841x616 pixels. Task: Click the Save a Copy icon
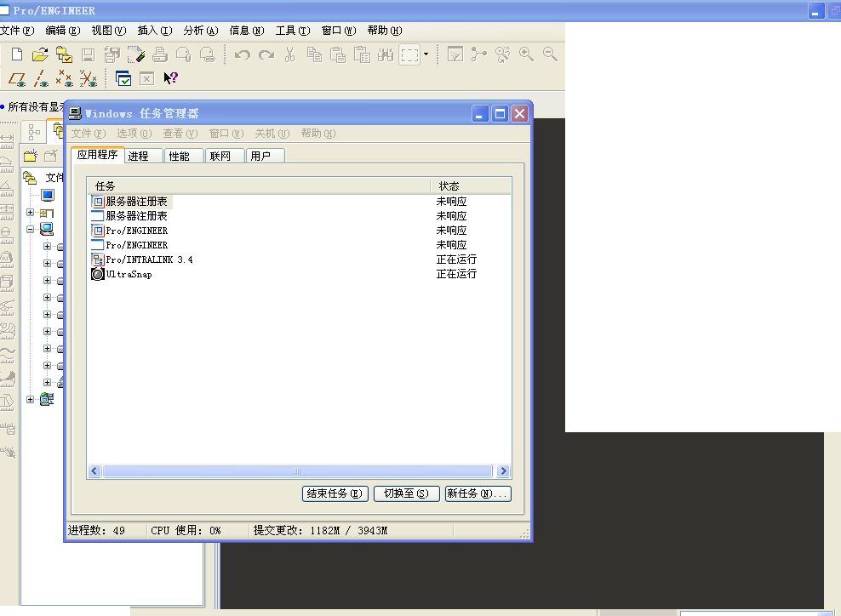[x=112, y=54]
